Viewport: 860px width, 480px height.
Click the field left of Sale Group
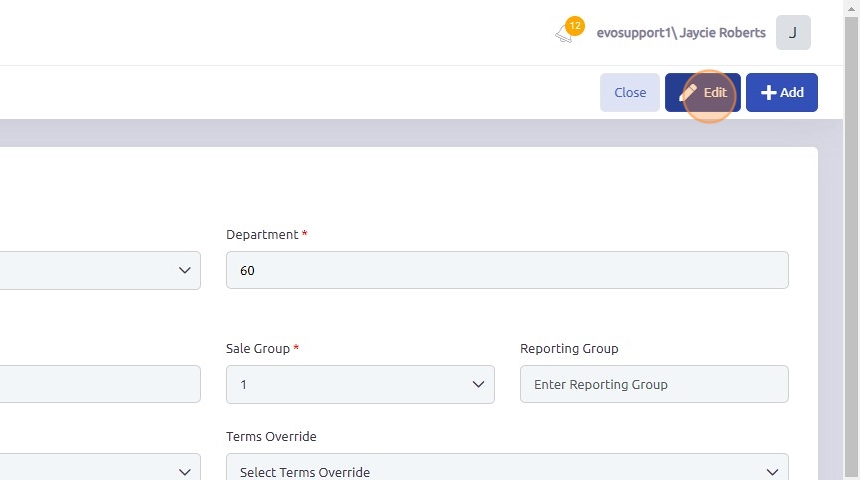click(x=100, y=384)
